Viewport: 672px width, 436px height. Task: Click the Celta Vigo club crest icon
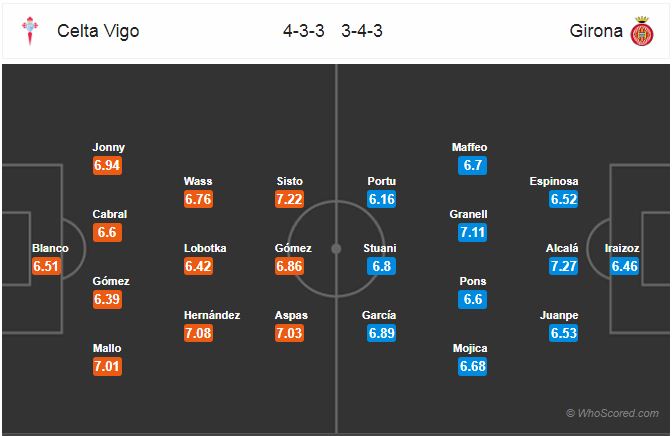click(x=30, y=31)
